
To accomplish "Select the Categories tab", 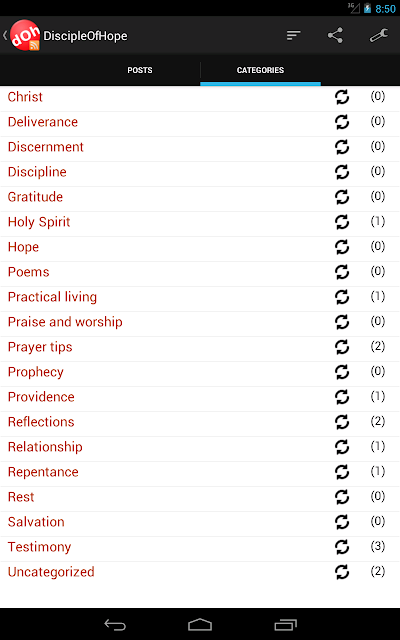I will (260, 70).
